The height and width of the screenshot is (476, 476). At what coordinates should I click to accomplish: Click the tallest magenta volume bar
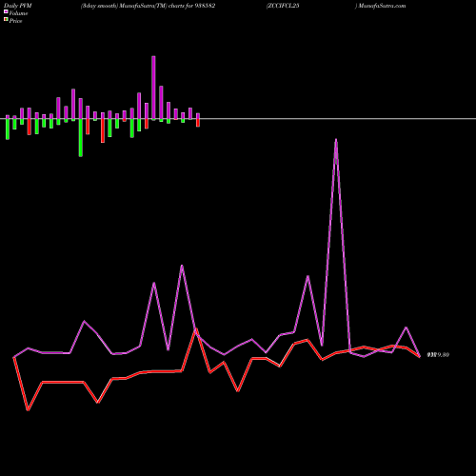(153, 88)
